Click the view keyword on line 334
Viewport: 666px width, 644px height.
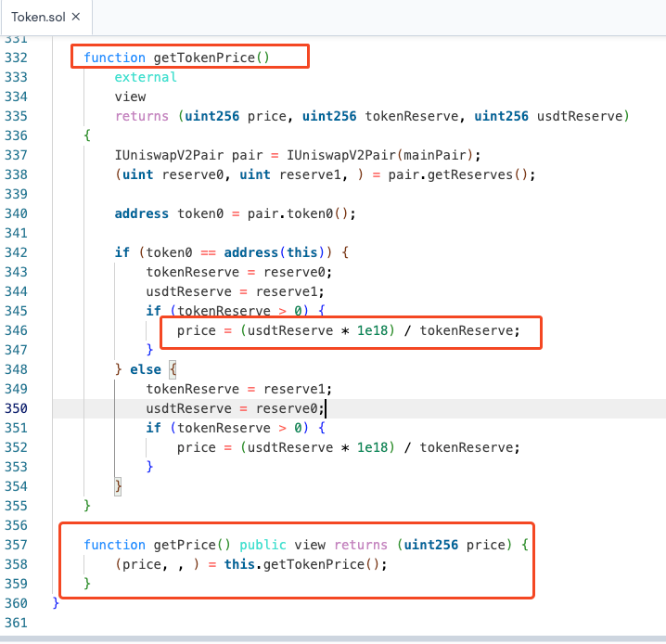point(130,97)
